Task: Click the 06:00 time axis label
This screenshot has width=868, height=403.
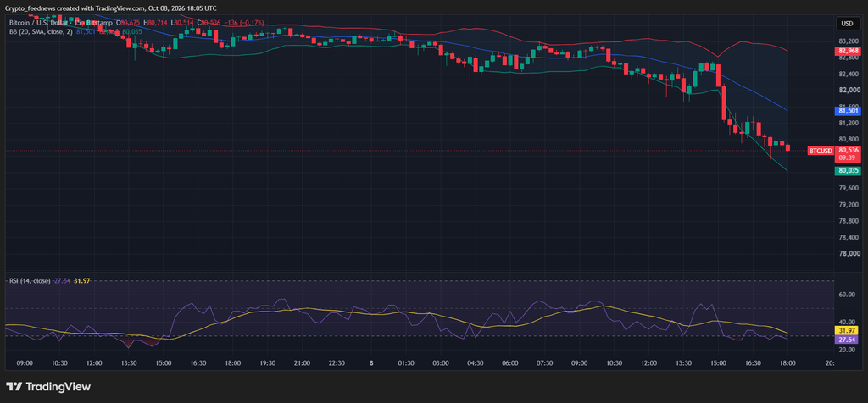Action: pos(510,363)
